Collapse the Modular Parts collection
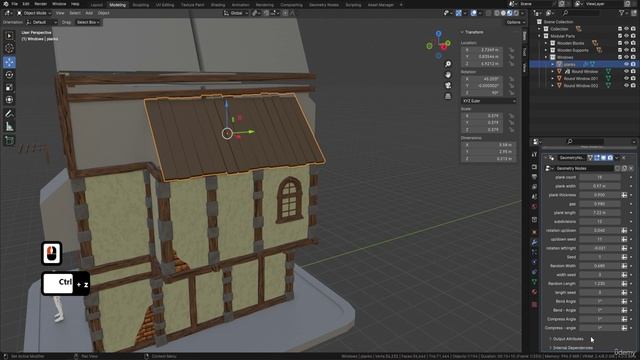Image resolution: width=640 pixels, height=360 pixels. click(540, 36)
